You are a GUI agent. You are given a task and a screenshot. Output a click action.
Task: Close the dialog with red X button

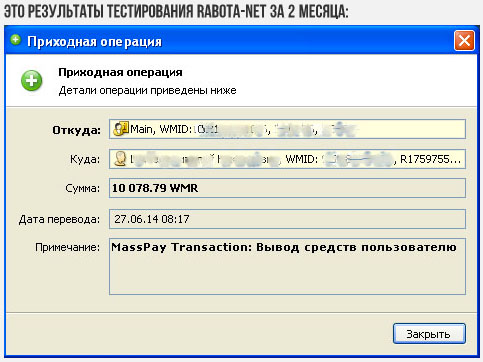(x=464, y=41)
